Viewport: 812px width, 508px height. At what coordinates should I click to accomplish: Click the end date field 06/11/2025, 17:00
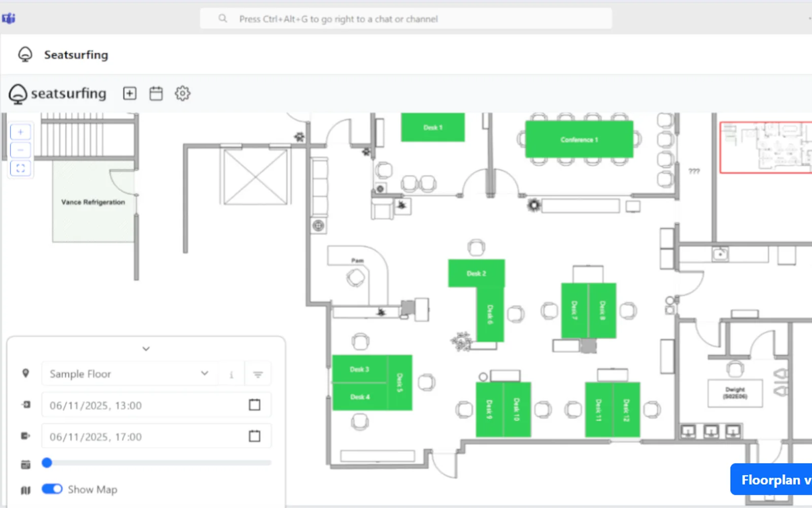(156, 436)
